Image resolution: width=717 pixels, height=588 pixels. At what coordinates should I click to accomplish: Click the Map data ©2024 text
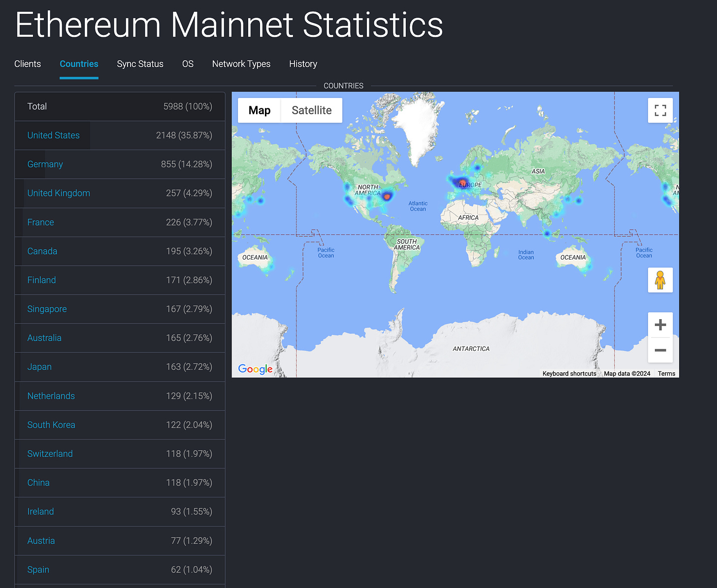627,374
